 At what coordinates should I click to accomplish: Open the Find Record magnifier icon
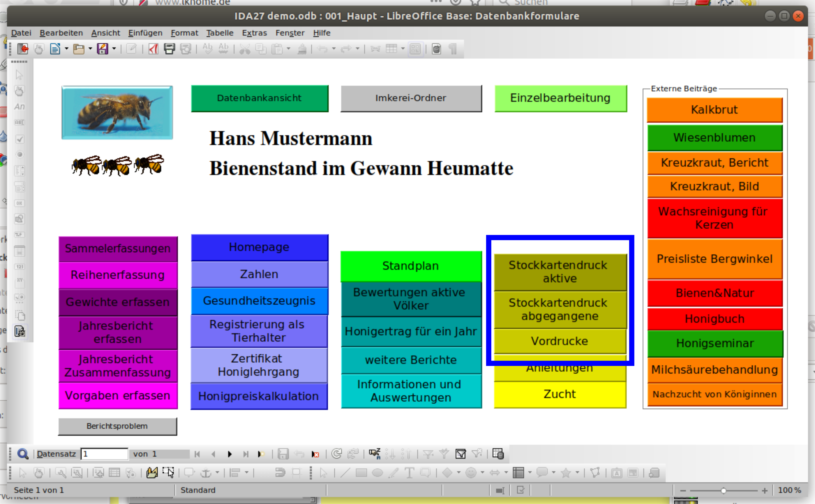click(x=23, y=454)
